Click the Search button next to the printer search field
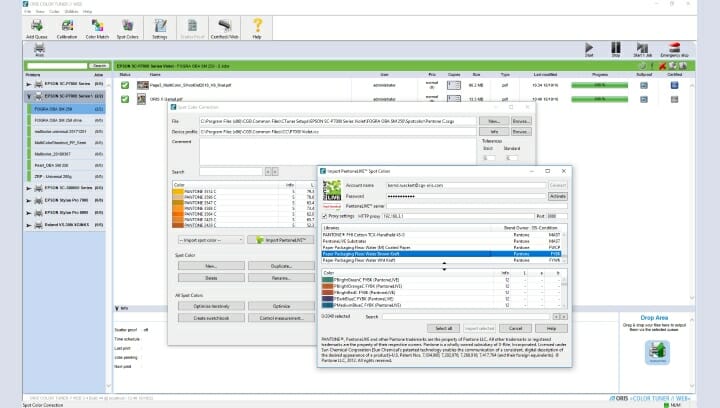Viewport: 720px width, 408px height. point(99,66)
